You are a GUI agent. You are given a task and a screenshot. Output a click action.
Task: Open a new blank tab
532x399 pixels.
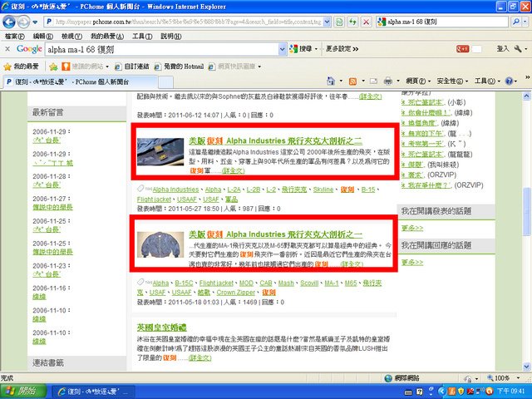click(x=166, y=82)
